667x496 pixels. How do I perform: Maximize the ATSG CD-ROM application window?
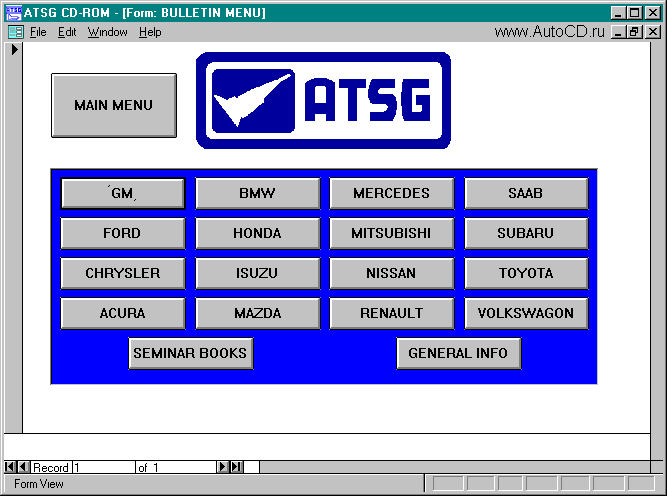pos(634,13)
